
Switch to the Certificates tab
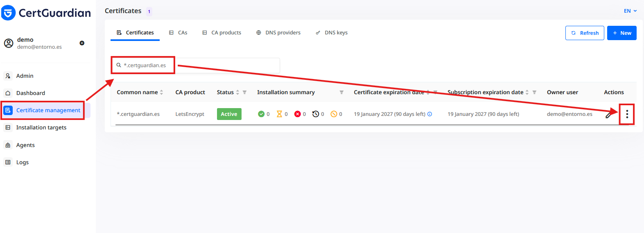tap(135, 32)
